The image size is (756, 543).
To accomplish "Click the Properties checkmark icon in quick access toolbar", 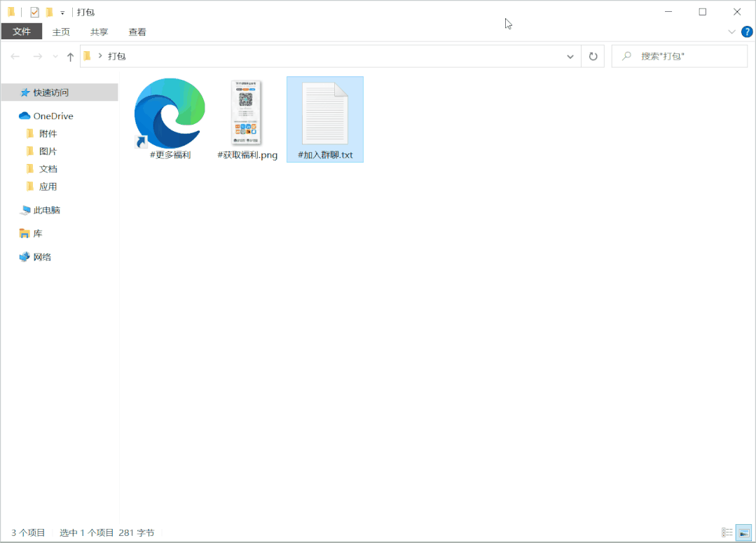I will (x=34, y=12).
